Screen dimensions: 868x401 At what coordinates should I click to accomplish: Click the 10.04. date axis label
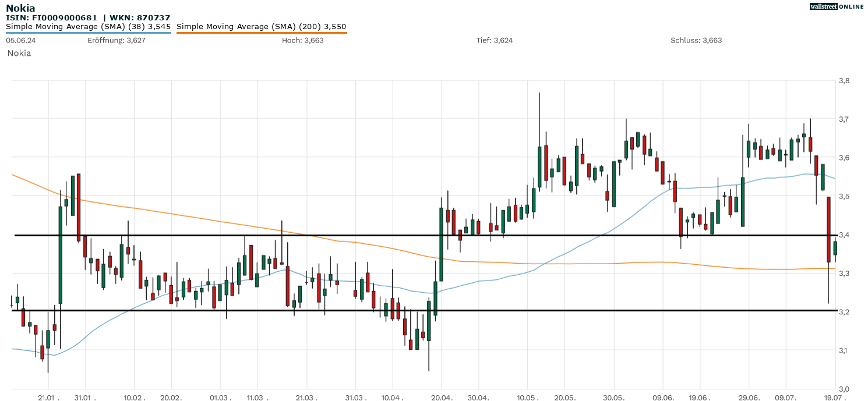click(392, 398)
